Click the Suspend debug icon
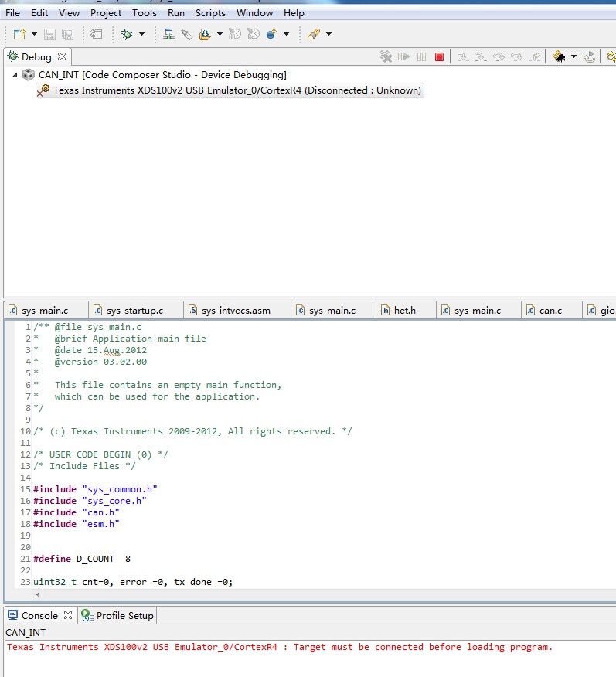Image resolution: width=616 pixels, height=677 pixels. click(421, 56)
